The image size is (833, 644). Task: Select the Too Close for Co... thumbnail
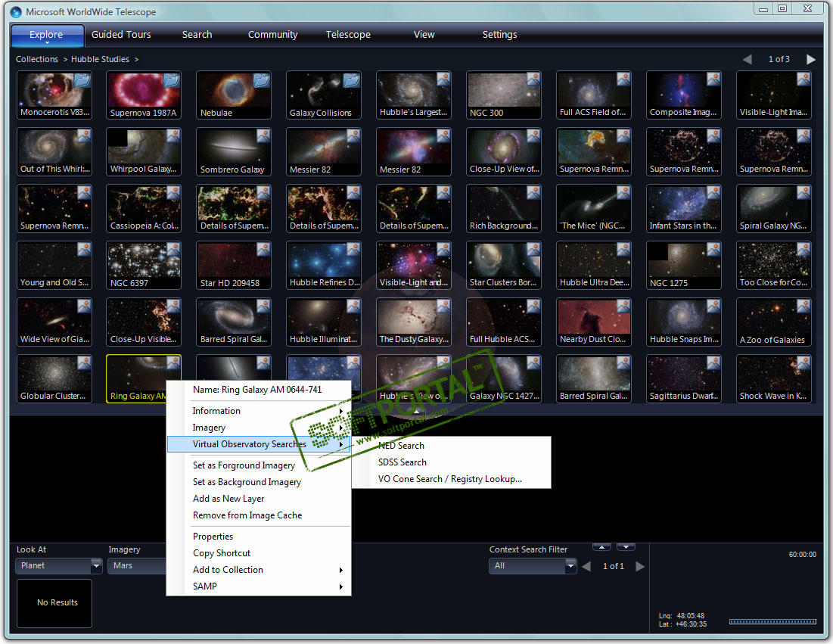pyautogui.click(x=774, y=265)
